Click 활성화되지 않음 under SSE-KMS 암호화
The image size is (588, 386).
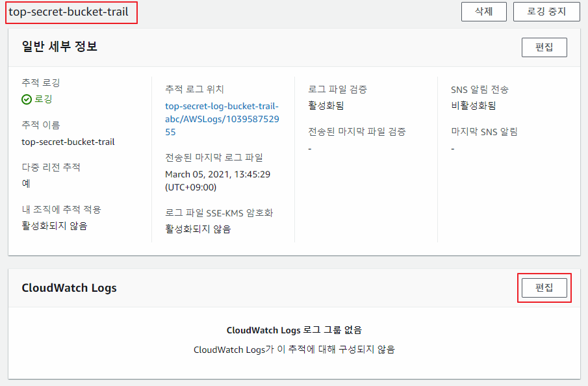[x=198, y=229]
